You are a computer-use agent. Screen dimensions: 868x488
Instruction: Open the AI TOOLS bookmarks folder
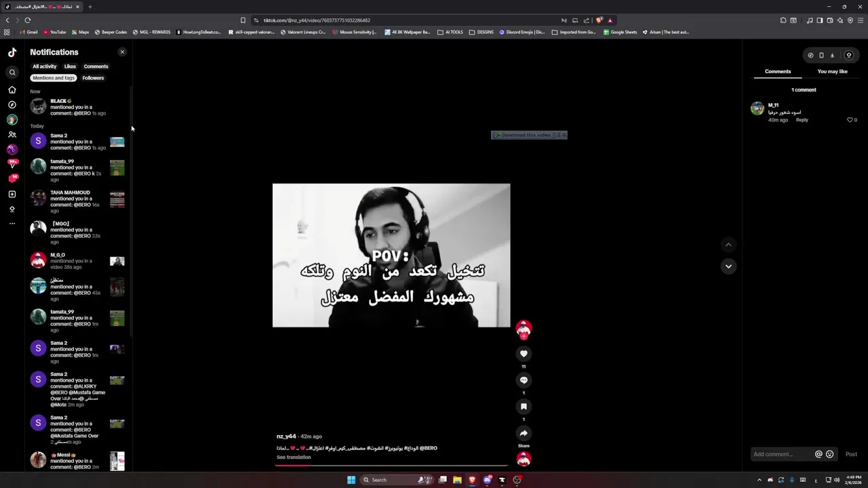click(450, 32)
